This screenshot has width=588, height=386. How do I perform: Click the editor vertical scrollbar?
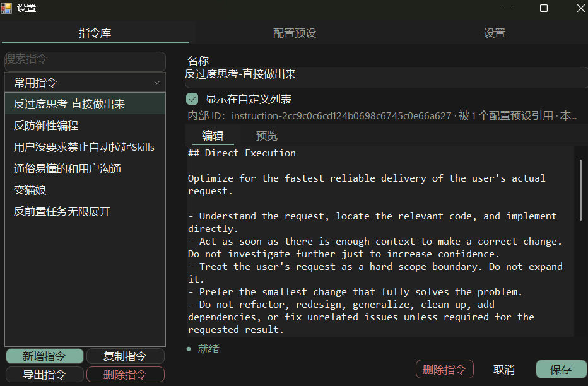[580, 189]
